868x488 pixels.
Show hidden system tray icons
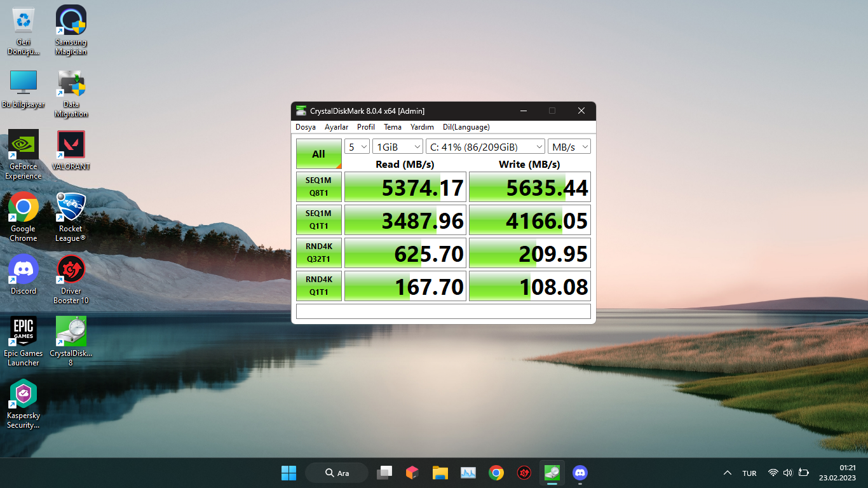(x=728, y=473)
